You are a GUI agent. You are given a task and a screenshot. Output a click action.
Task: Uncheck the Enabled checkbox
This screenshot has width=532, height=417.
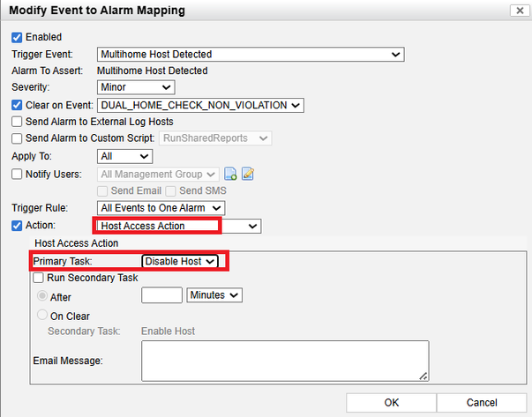(x=17, y=38)
